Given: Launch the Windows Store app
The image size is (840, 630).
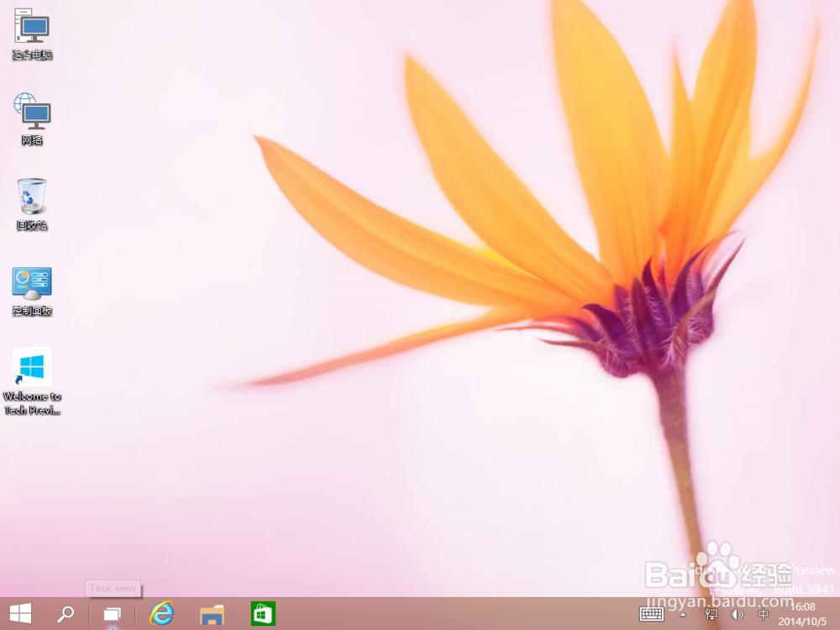Looking at the screenshot, I should pyautogui.click(x=262, y=615).
